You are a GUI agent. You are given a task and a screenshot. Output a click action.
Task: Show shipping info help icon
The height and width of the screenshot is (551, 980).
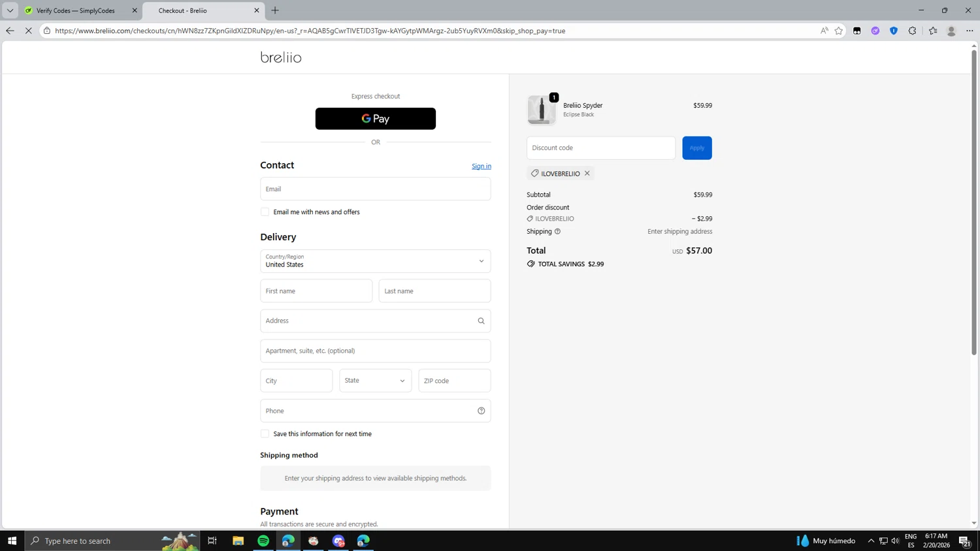tap(557, 232)
